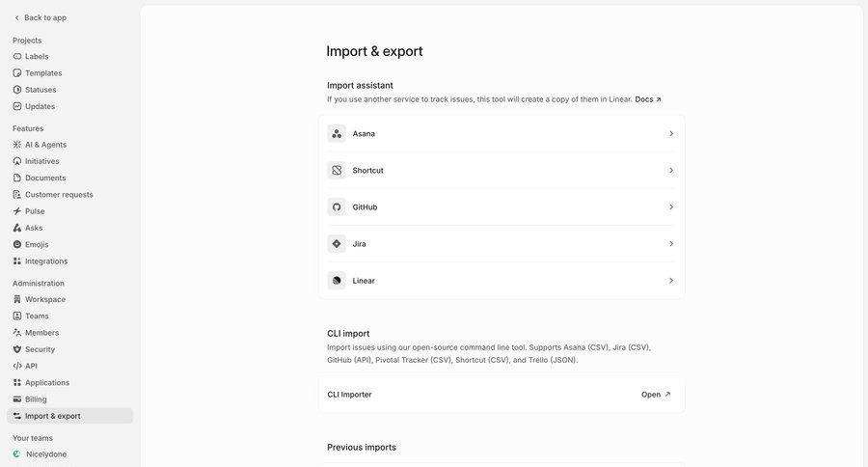
Task: Click the Billing card icon
Action: [x=17, y=399]
